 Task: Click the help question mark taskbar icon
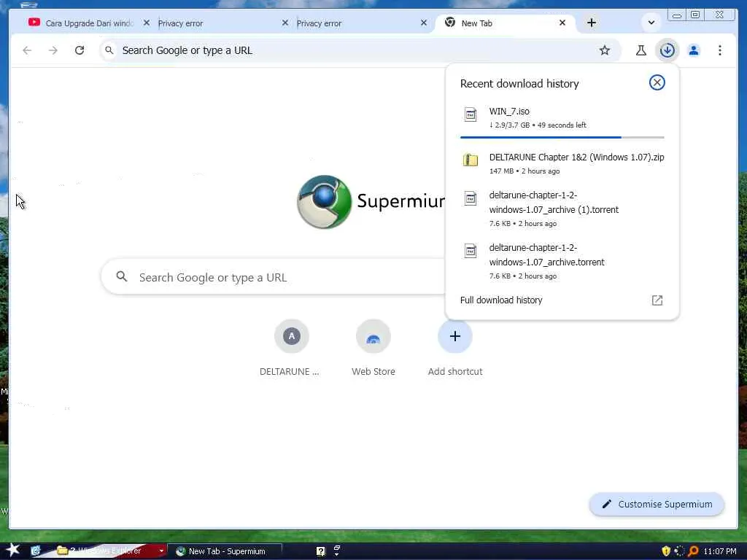[x=321, y=551]
